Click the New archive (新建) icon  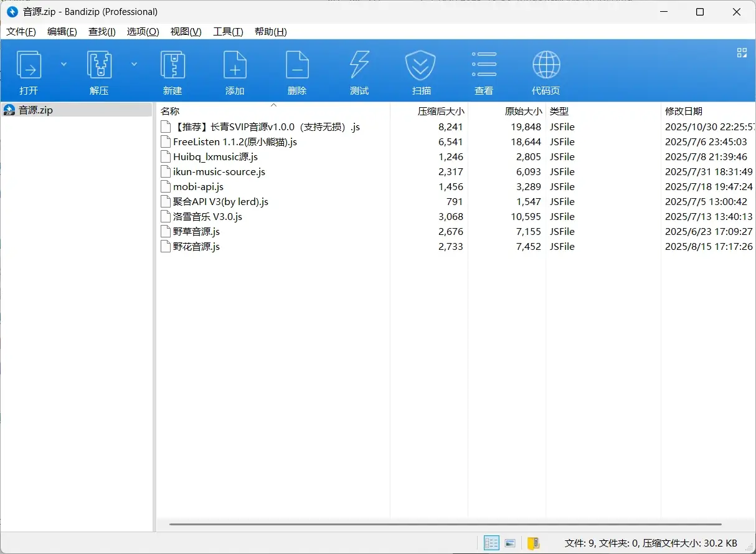pos(172,65)
